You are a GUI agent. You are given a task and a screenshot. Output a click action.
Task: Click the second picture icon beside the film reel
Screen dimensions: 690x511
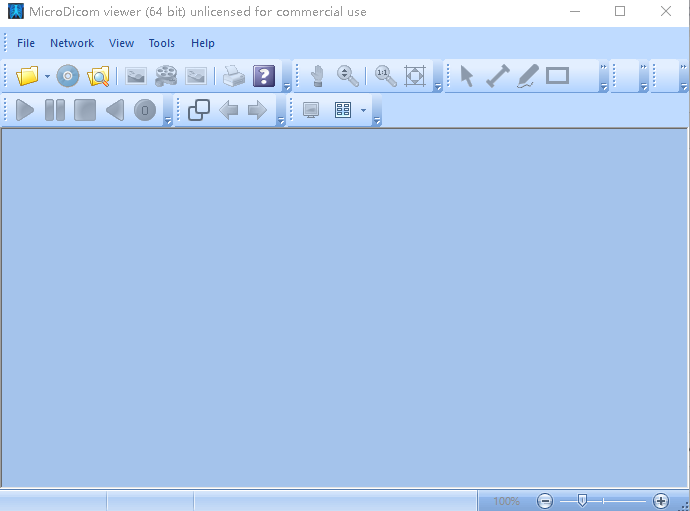point(196,76)
